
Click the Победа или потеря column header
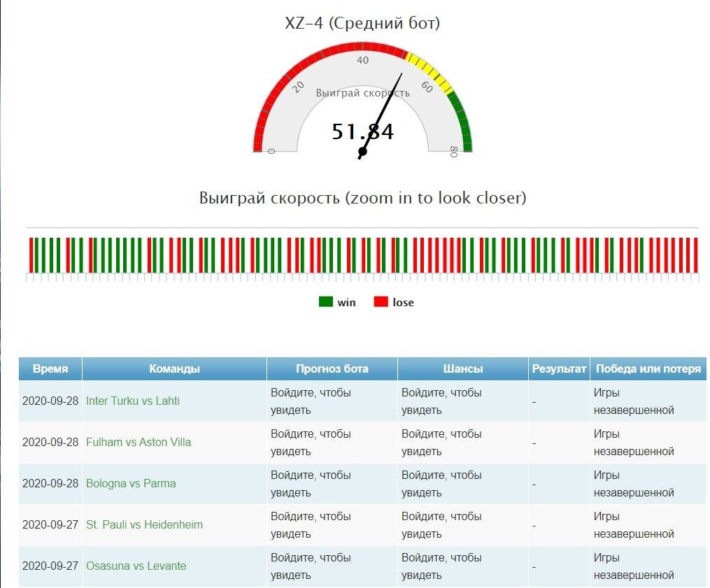tap(648, 369)
